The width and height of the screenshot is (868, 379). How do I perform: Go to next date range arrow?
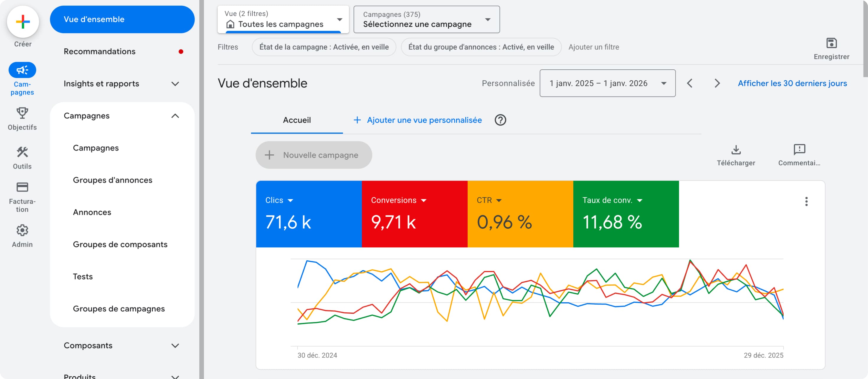tap(717, 83)
